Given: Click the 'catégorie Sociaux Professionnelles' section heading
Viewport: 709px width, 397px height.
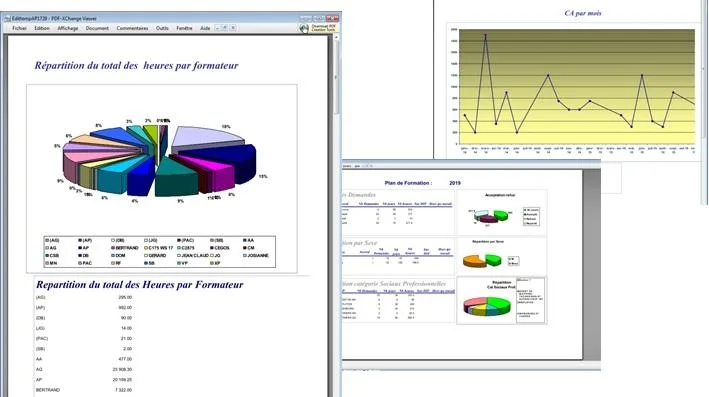Looking at the screenshot, I should [x=394, y=284].
